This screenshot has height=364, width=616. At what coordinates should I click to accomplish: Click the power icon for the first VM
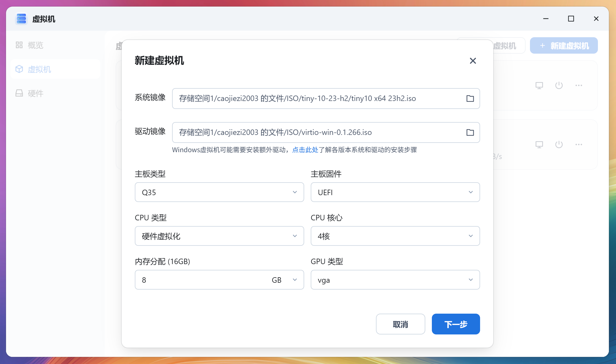pyautogui.click(x=559, y=85)
